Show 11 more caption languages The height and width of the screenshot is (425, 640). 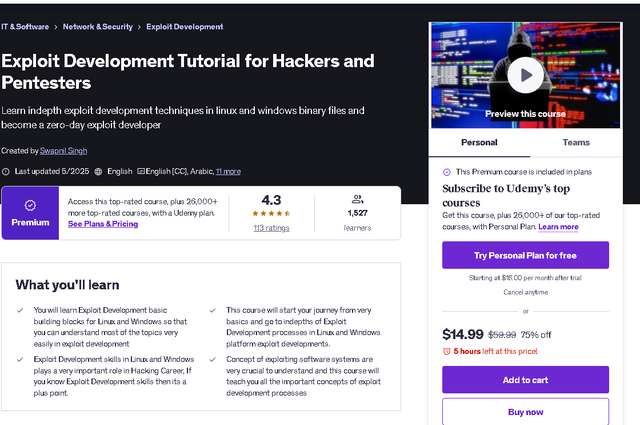pos(228,171)
